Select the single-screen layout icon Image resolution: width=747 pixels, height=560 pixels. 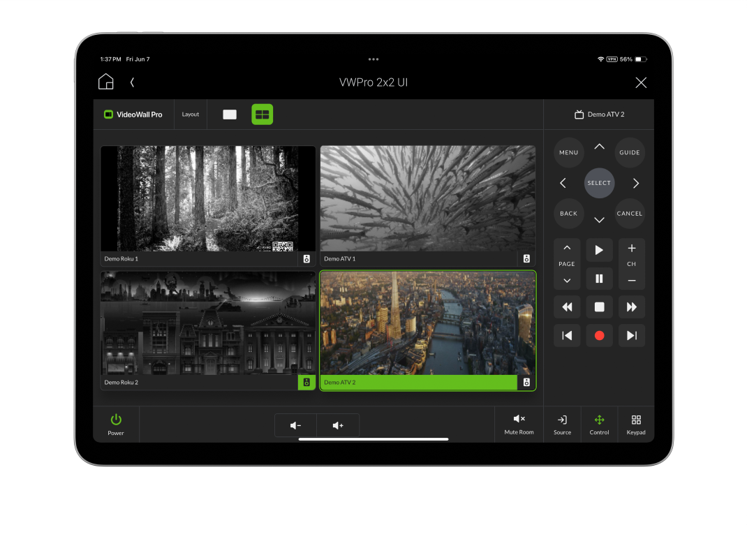point(230,115)
